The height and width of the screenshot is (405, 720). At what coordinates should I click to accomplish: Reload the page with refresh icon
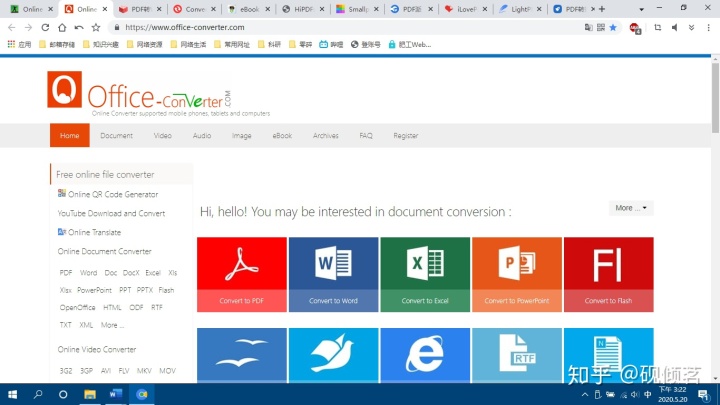pos(45,28)
